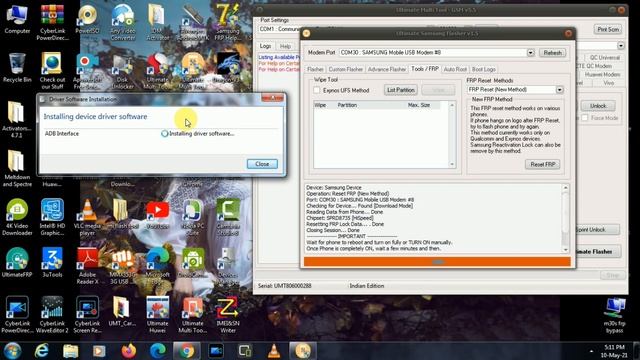The height and width of the screenshot is (360, 640).
Task: Open the Recycle Bin icon
Action: coord(17,67)
